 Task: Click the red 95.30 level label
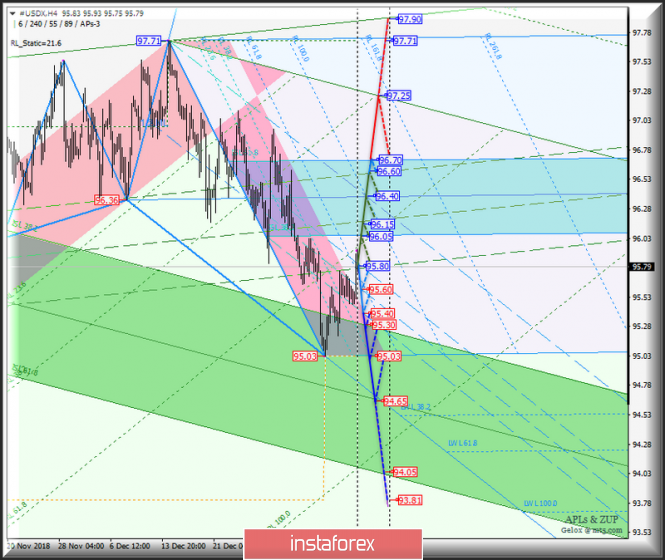point(384,325)
